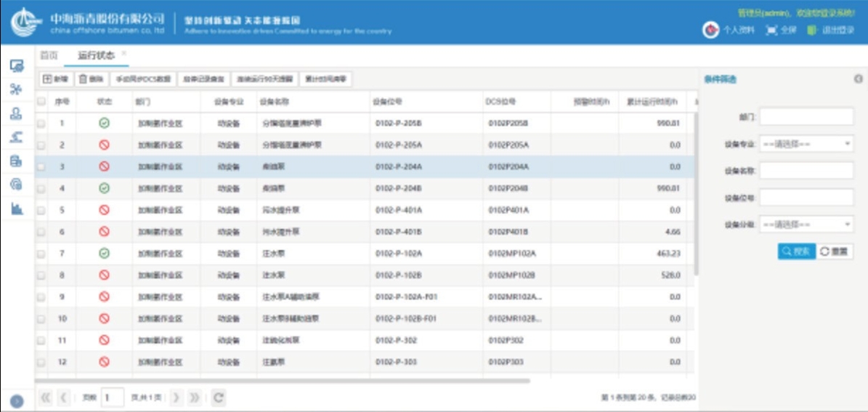Tick the checkbox for row 1
Viewport: 868px width, 412px height.
[41, 124]
